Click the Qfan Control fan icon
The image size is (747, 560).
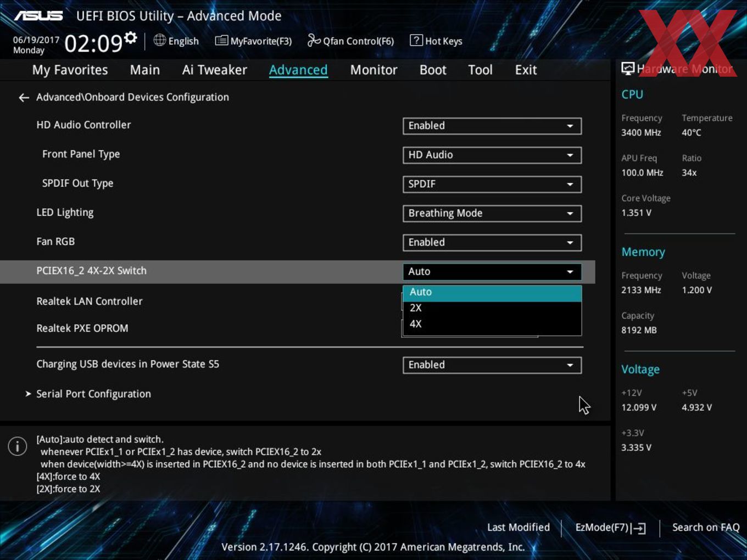tap(314, 40)
